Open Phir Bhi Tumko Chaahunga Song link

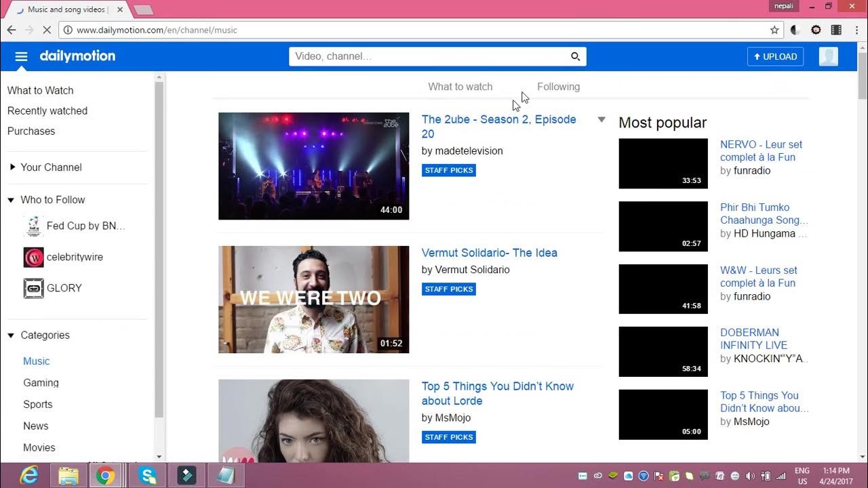click(764, 214)
